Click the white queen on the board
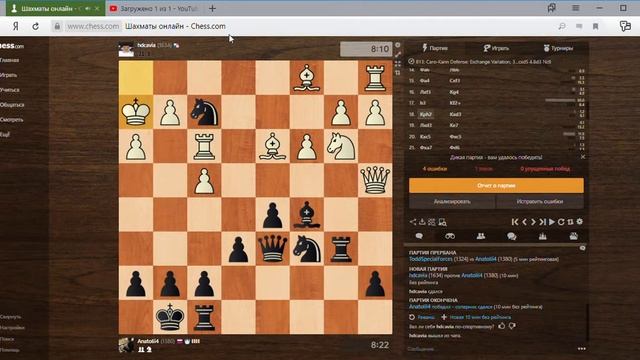Screen dimensions: 640x360 point(375,180)
